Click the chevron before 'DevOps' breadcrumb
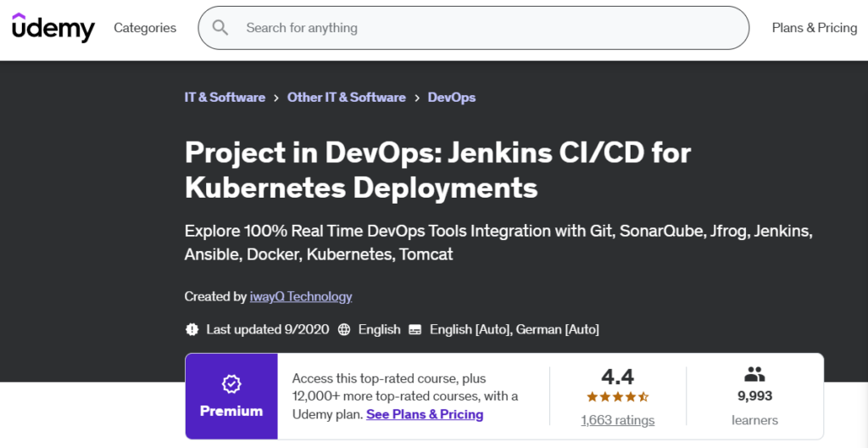The width and height of the screenshot is (868, 448). point(417,98)
